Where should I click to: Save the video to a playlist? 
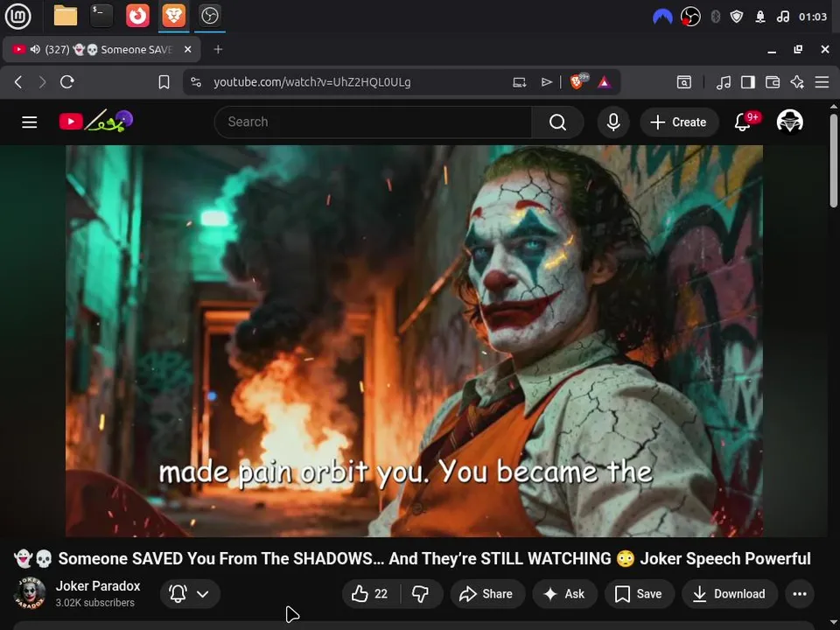click(639, 593)
